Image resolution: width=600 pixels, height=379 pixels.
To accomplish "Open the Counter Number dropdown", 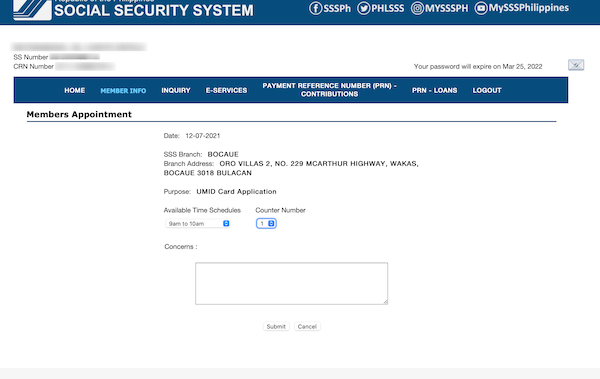I will [x=266, y=224].
